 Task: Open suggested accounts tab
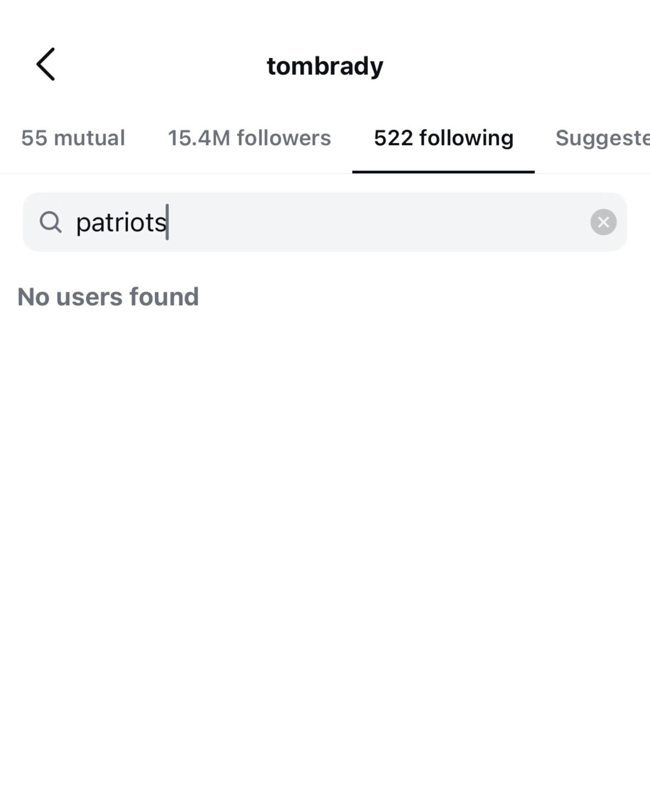[x=602, y=138]
